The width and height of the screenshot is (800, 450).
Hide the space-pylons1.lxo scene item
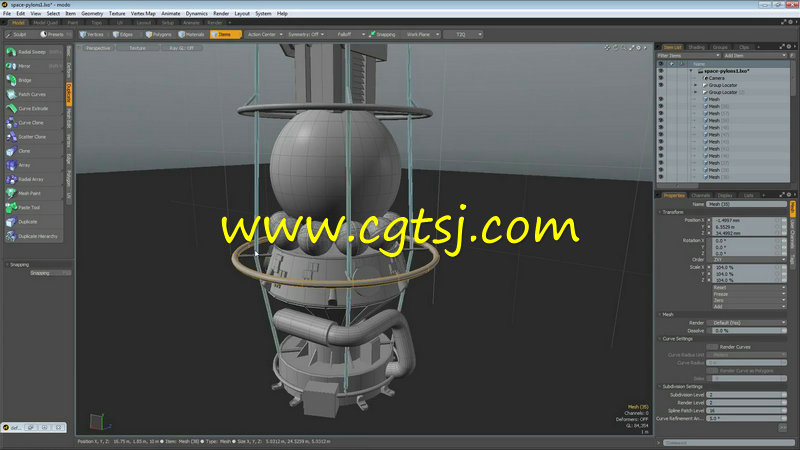(x=661, y=71)
